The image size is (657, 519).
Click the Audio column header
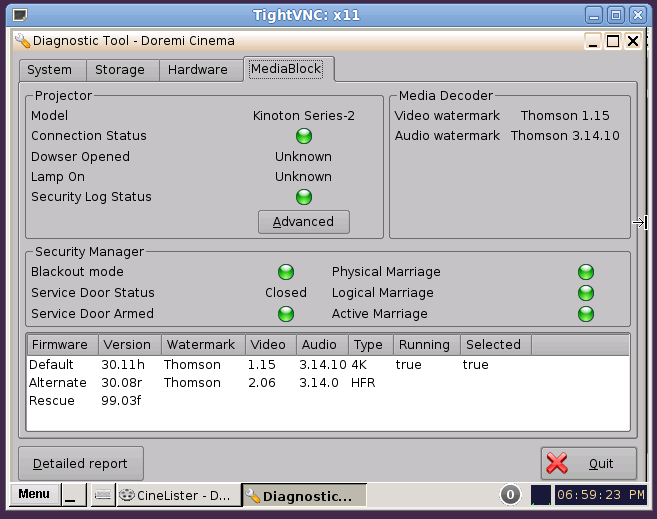[322, 345]
